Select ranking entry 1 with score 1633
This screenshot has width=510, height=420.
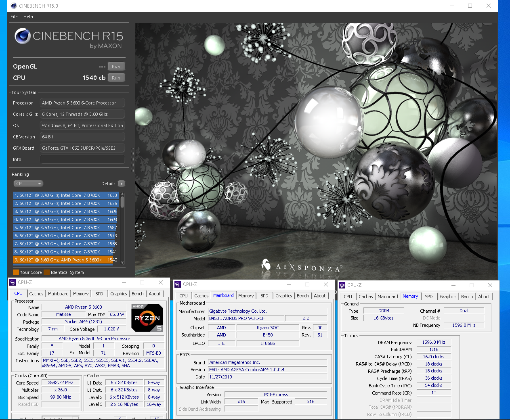point(66,195)
